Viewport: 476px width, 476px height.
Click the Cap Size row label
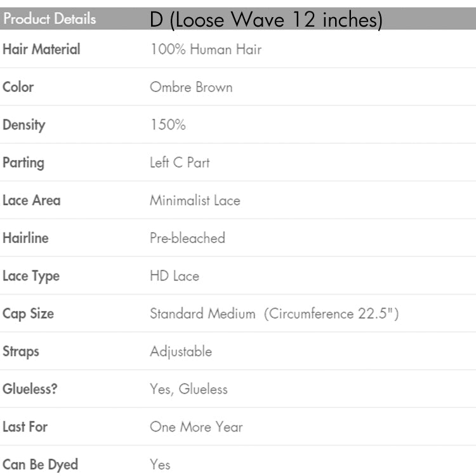click(29, 314)
